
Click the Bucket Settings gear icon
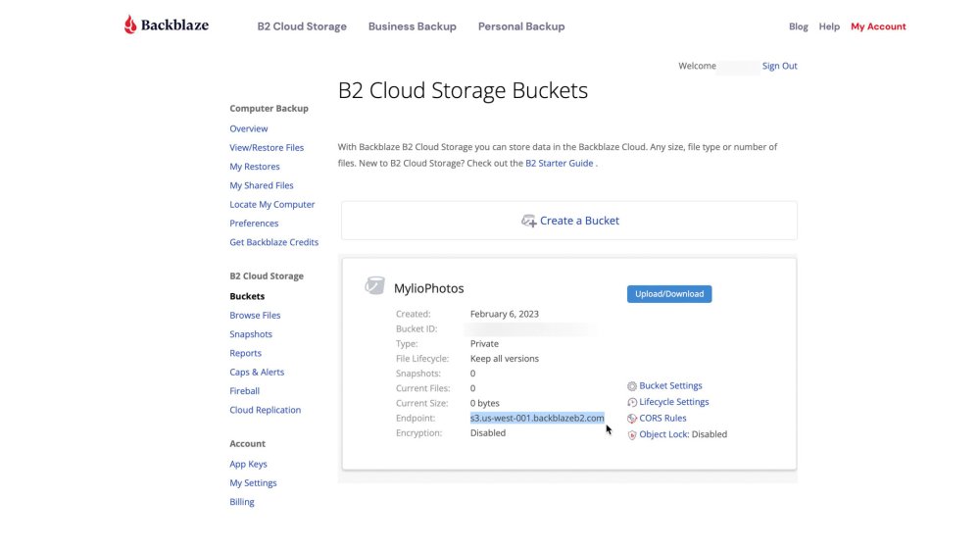point(632,386)
